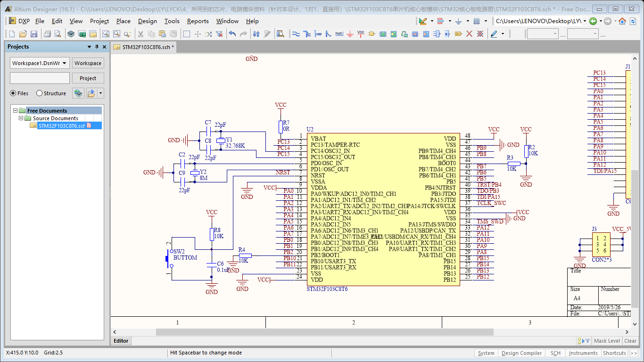
Task: Click the Save document icon
Action: pyautogui.click(x=34, y=34)
